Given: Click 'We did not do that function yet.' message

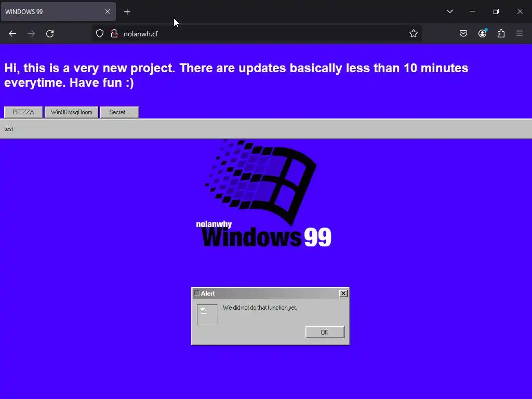Looking at the screenshot, I should click(260, 308).
